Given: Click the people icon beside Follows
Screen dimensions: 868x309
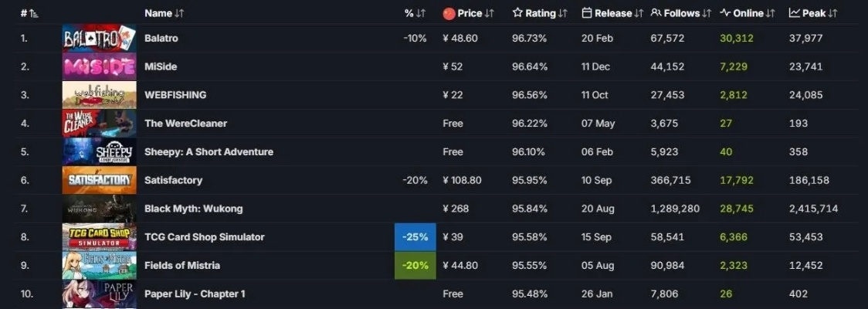Looking at the screenshot, I should coord(656,13).
